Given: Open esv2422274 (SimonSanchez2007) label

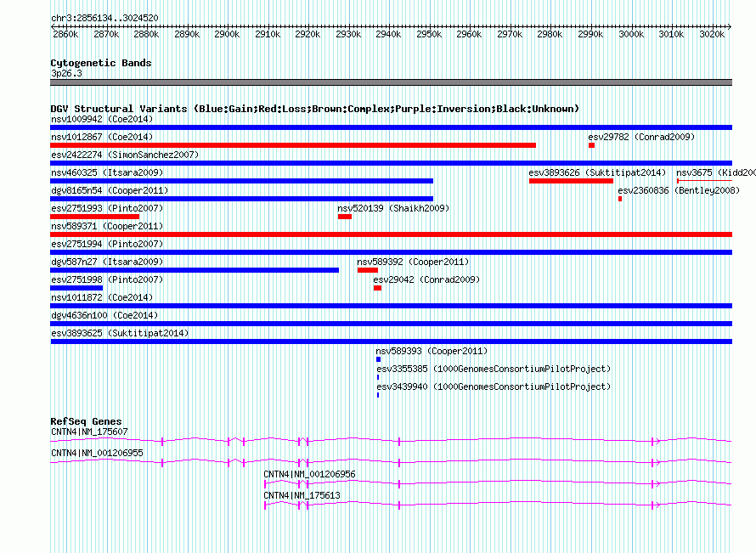Looking at the screenshot, I should coord(125,155).
